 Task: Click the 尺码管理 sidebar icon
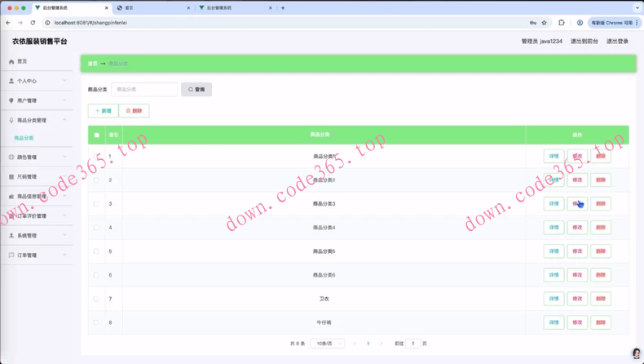[11, 177]
